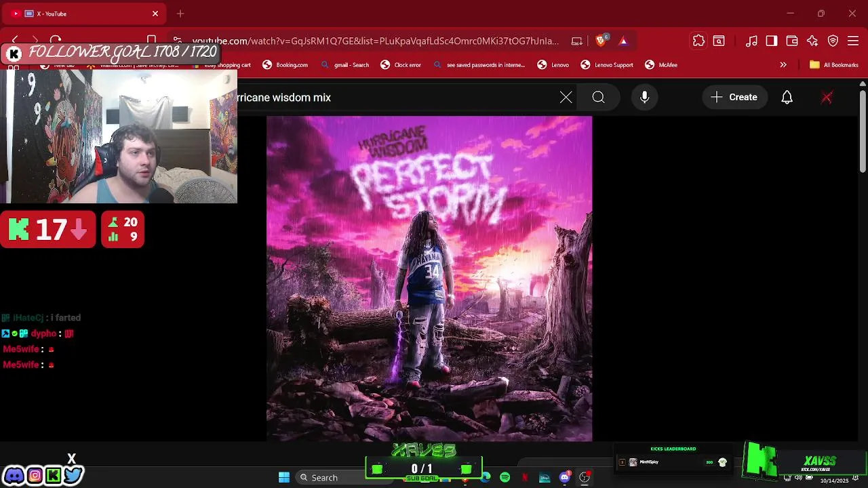Viewport: 868px width, 488px height.
Task: Open a new browser tab
Action: tap(180, 14)
